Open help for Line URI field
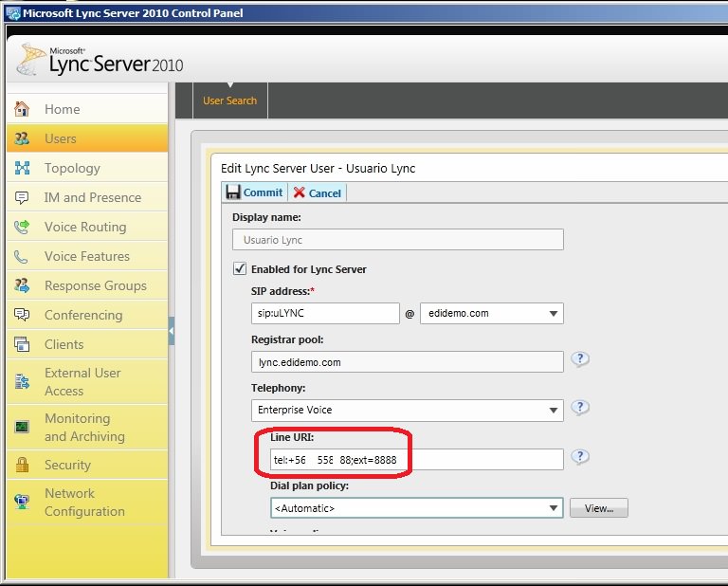The height and width of the screenshot is (586, 728). coord(580,457)
